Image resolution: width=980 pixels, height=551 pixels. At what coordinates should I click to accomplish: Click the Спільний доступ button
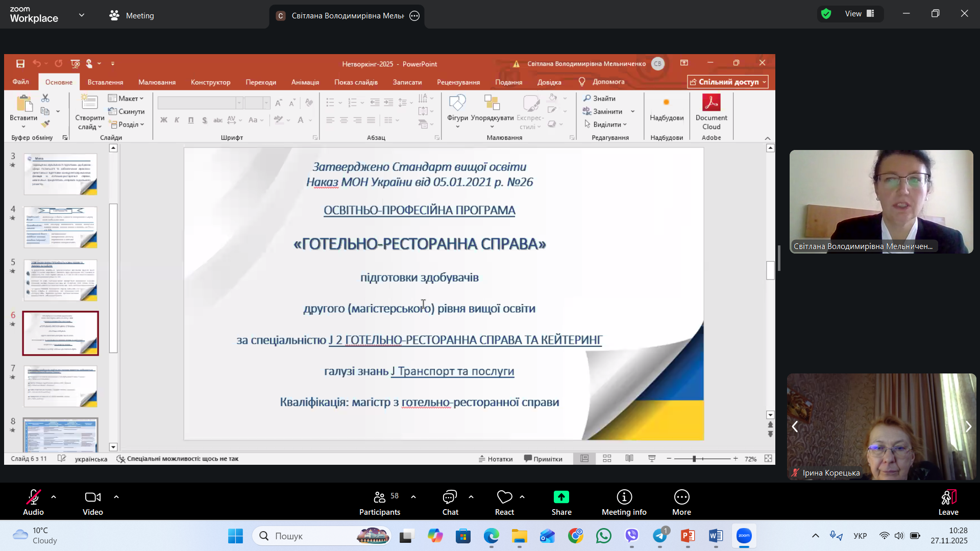click(727, 82)
